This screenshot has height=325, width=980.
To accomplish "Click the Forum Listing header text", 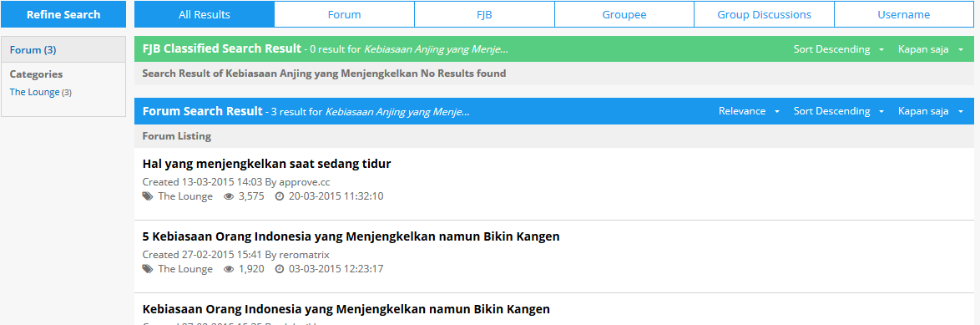I will pyautogui.click(x=177, y=135).
